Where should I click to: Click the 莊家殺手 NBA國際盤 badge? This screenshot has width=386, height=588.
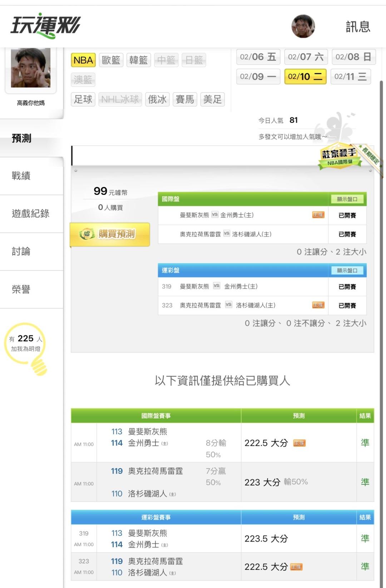(340, 157)
